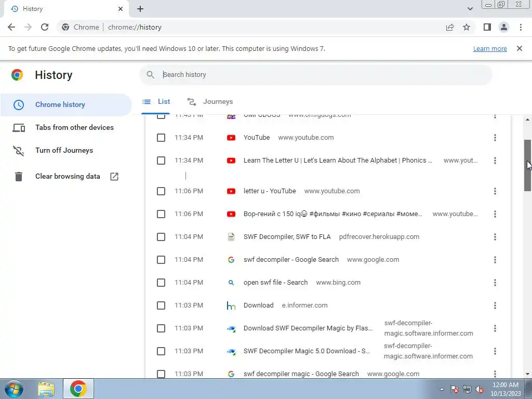The width and height of the screenshot is (532, 399).
Task: Open Chrome's three-dot main menu
Action: 521,27
